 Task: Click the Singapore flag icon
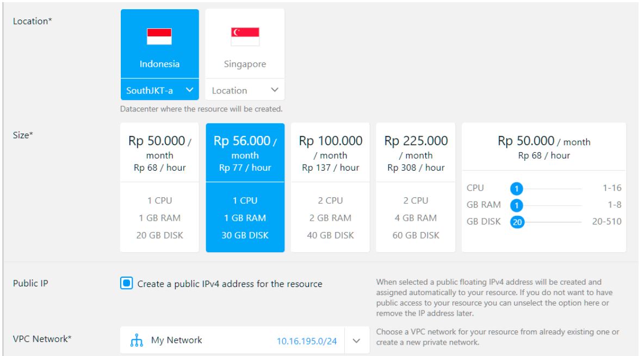(x=245, y=36)
